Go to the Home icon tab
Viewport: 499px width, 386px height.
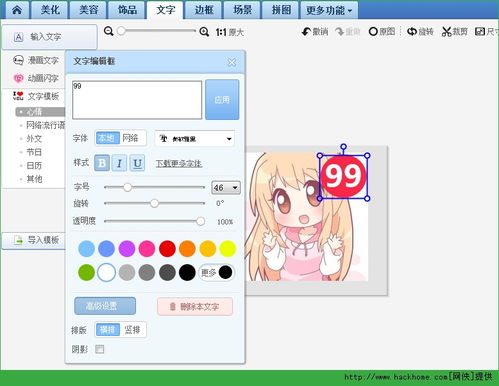pos(17,10)
